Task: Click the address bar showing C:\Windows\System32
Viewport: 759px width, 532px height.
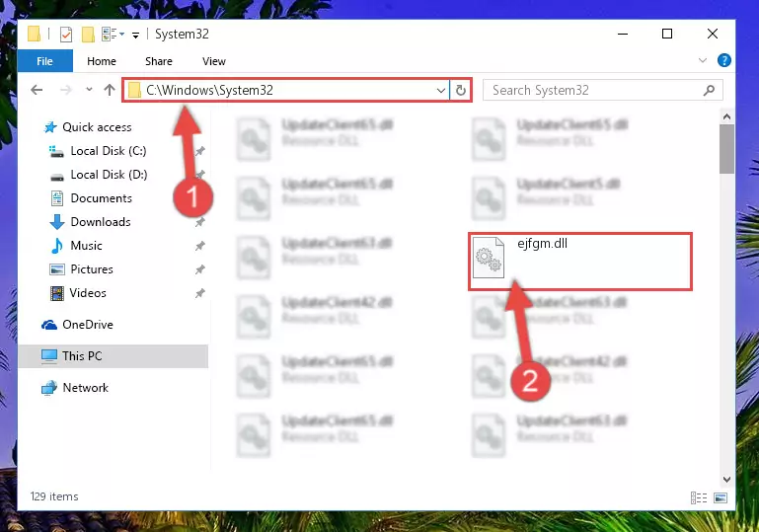Action: pyautogui.click(x=285, y=90)
